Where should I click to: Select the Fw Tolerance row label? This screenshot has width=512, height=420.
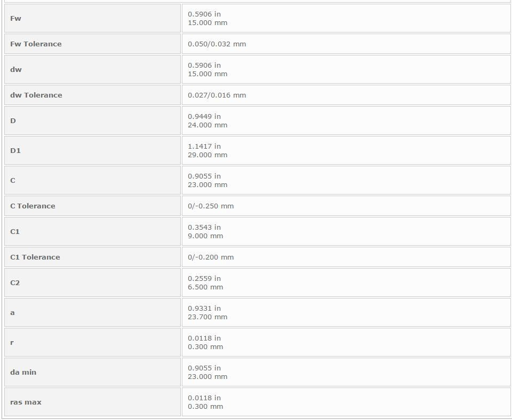(36, 44)
